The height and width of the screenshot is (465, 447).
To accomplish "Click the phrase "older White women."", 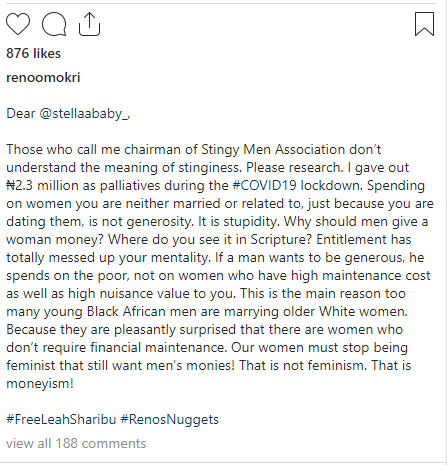I will coord(345,311).
